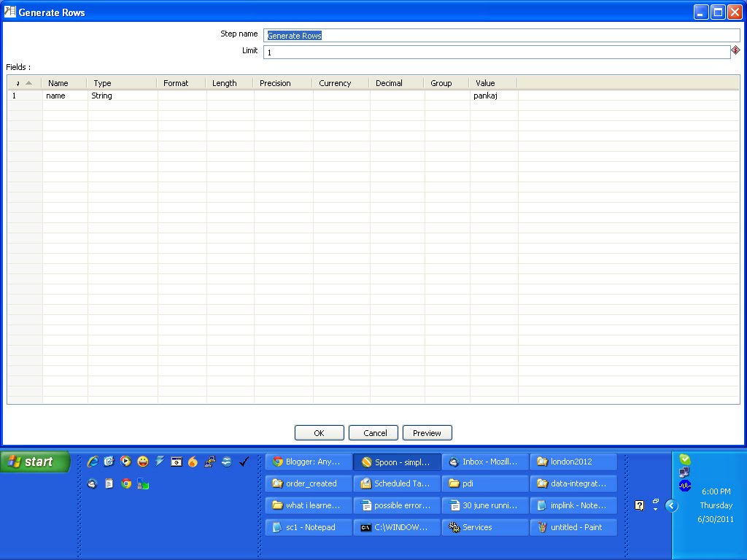Click the variable indicator diamond beside the Limit field

[735, 51]
